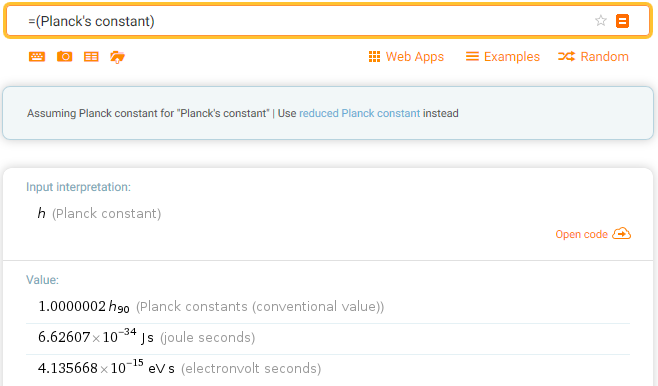Viewport: 658px width, 386px height.
Task: Click the Open code cloud icon
Action: coord(621,234)
